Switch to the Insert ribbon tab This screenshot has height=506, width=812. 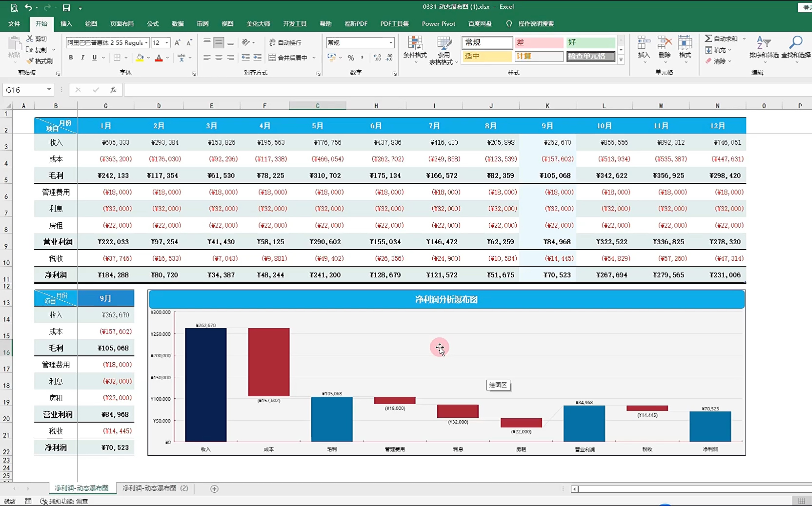tap(66, 24)
